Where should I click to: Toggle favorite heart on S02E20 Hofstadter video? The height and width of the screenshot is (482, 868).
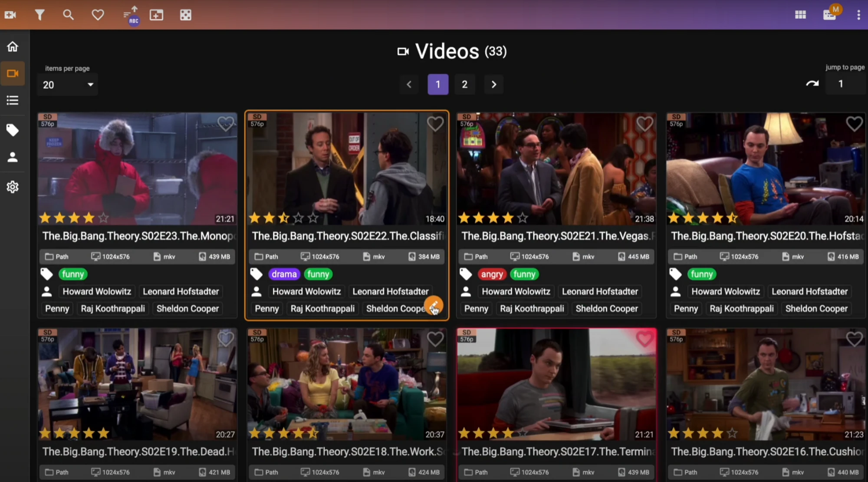click(854, 124)
